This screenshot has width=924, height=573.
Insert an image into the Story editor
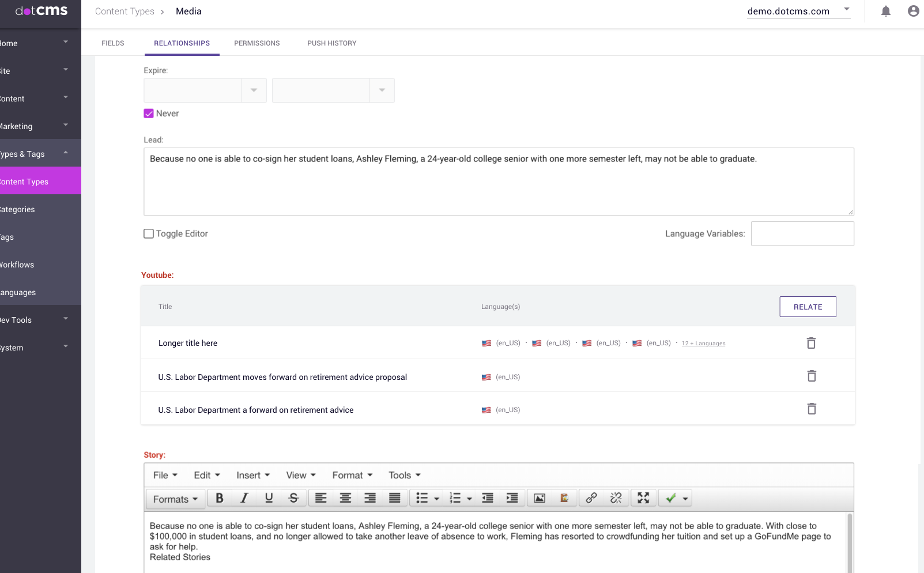click(538, 498)
